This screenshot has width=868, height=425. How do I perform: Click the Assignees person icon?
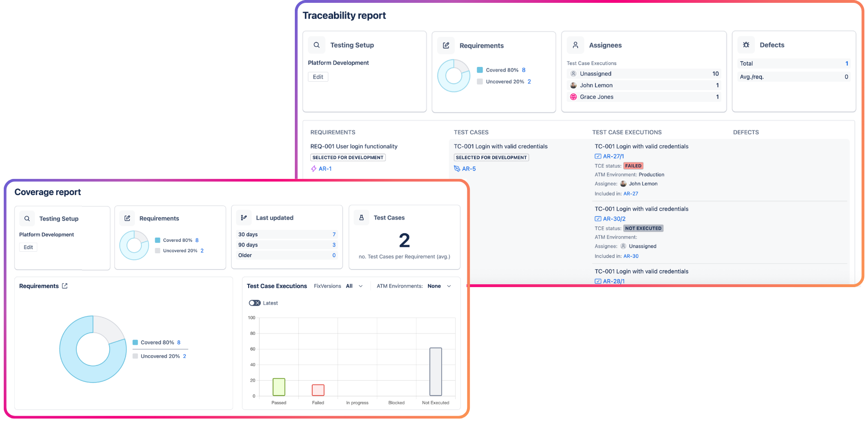tap(575, 45)
